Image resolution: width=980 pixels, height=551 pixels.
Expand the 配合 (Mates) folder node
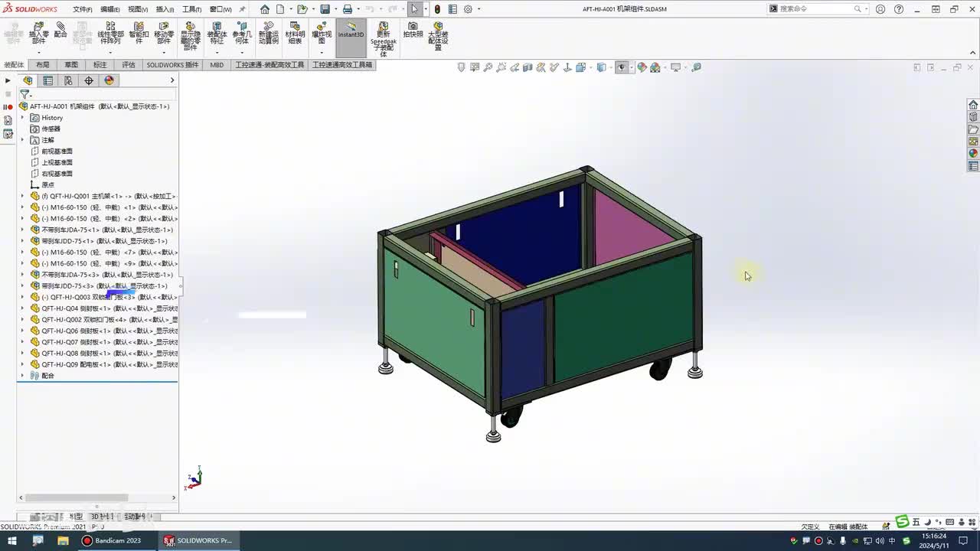(22, 376)
